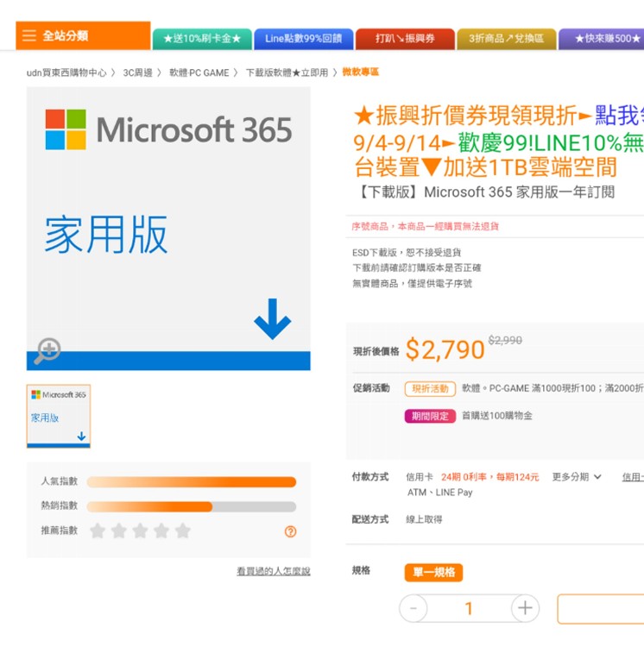The width and height of the screenshot is (644, 647).
Task: Click the plus quantity button
Action: (x=525, y=608)
